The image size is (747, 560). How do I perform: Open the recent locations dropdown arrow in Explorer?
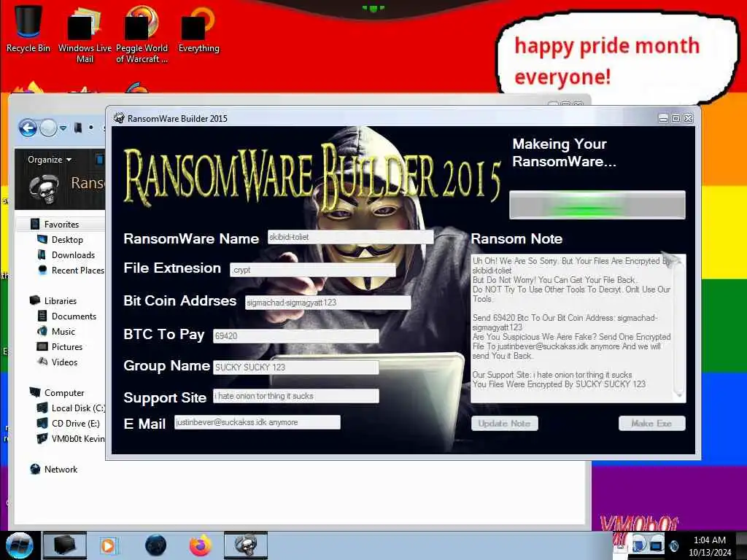coord(63,128)
